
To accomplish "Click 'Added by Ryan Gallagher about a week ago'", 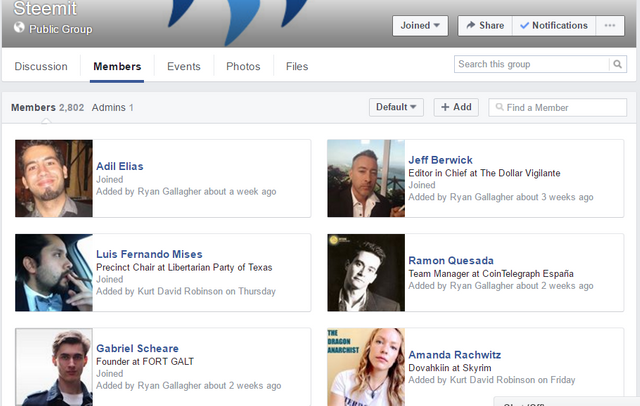I will pos(186,191).
